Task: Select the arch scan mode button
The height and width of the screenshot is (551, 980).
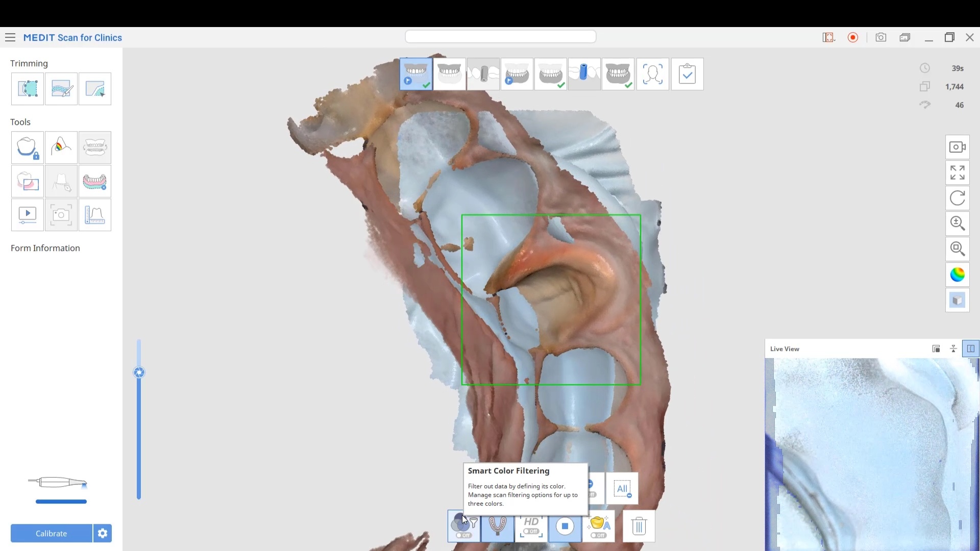Action: tap(498, 526)
